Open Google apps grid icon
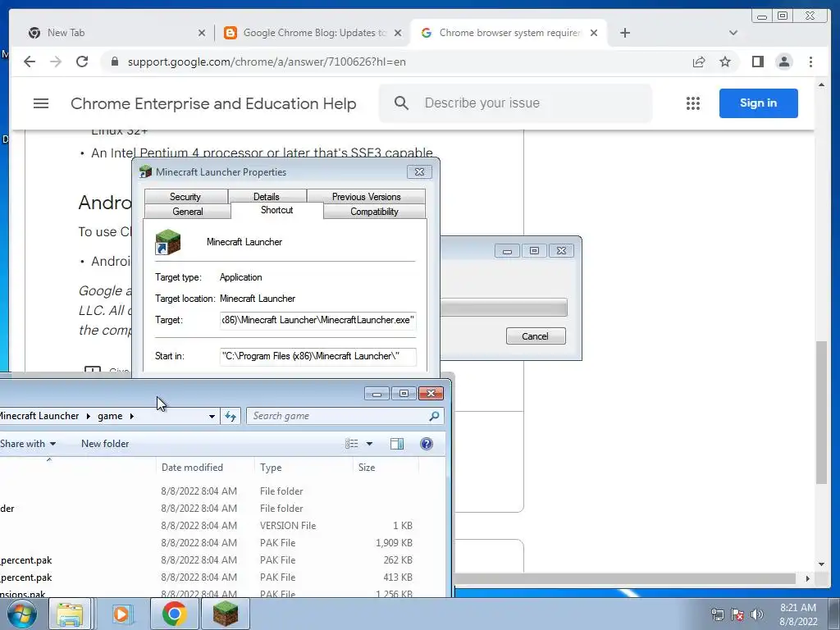840x630 pixels. click(x=692, y=103)
